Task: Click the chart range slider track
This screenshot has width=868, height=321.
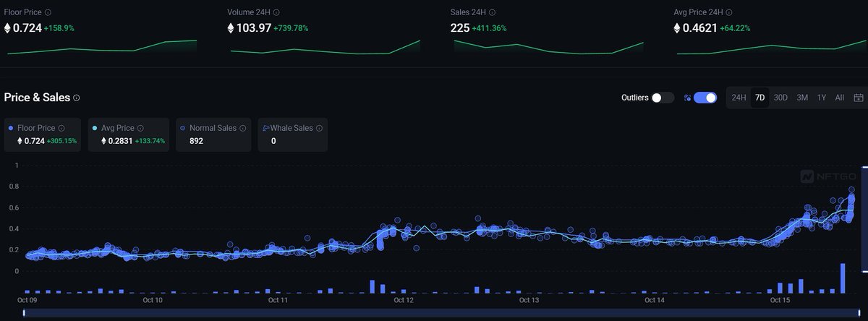Action: [442, 313]
